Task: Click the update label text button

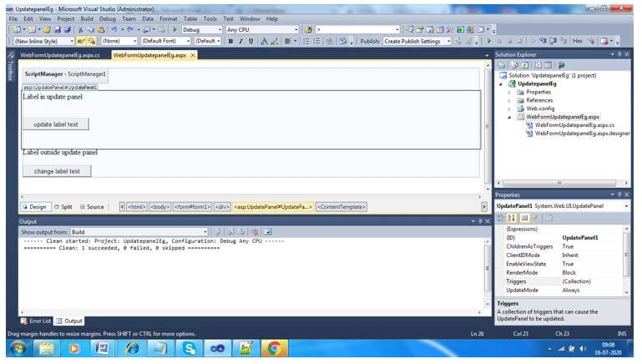Action: point(56,124)
